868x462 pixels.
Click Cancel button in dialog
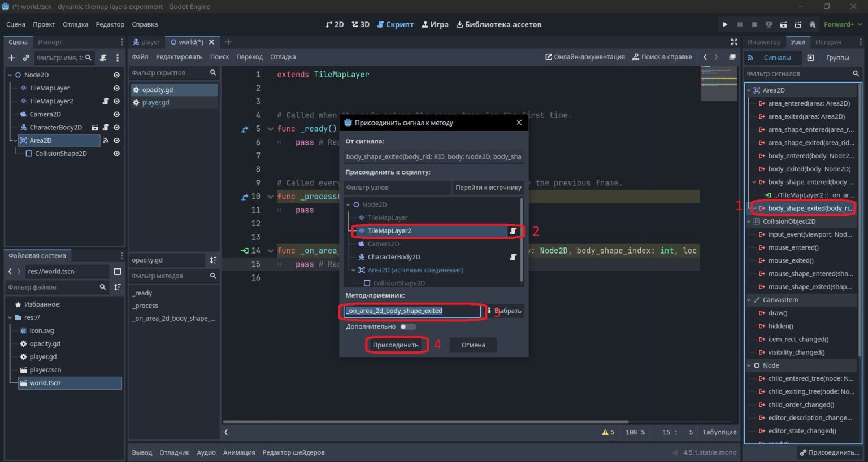click(473, 345)
